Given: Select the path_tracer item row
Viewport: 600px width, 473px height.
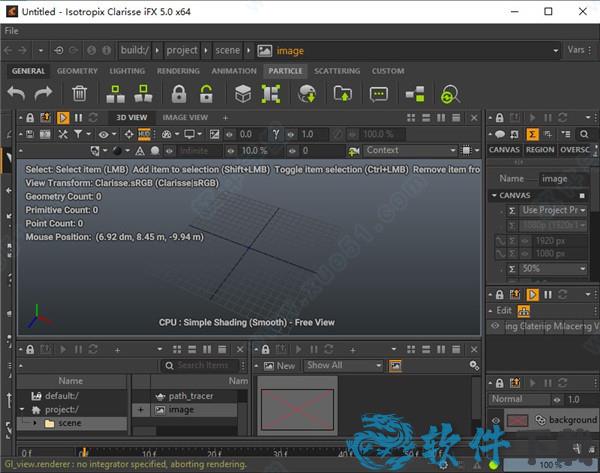Looking at the screenshot, I should (191, 396).
